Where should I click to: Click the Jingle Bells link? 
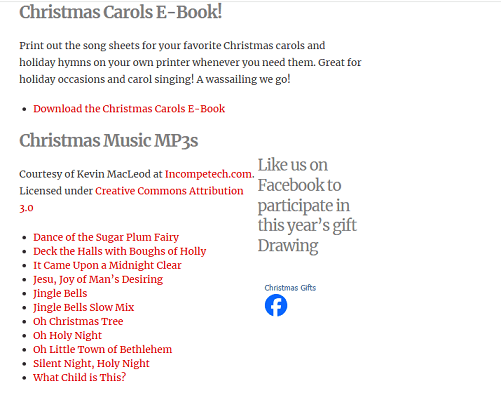pyautogui.click(x=60, y=293)
